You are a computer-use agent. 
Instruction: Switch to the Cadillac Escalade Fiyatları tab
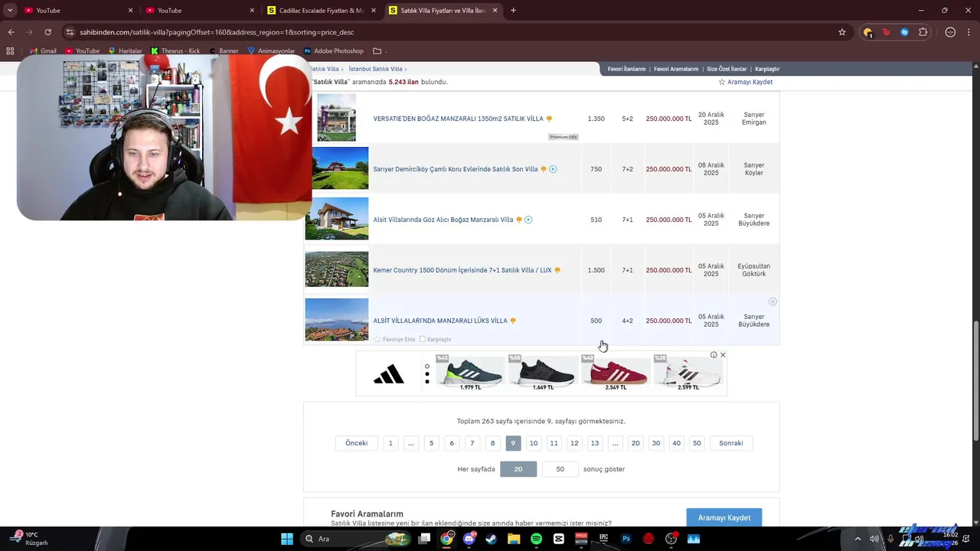(322, 10)
